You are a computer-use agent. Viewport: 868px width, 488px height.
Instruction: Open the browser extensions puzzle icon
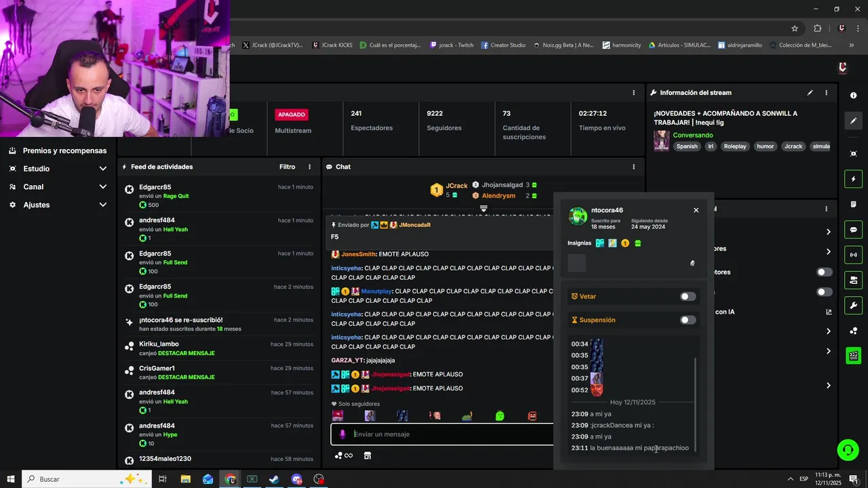[x=817, y=28]
